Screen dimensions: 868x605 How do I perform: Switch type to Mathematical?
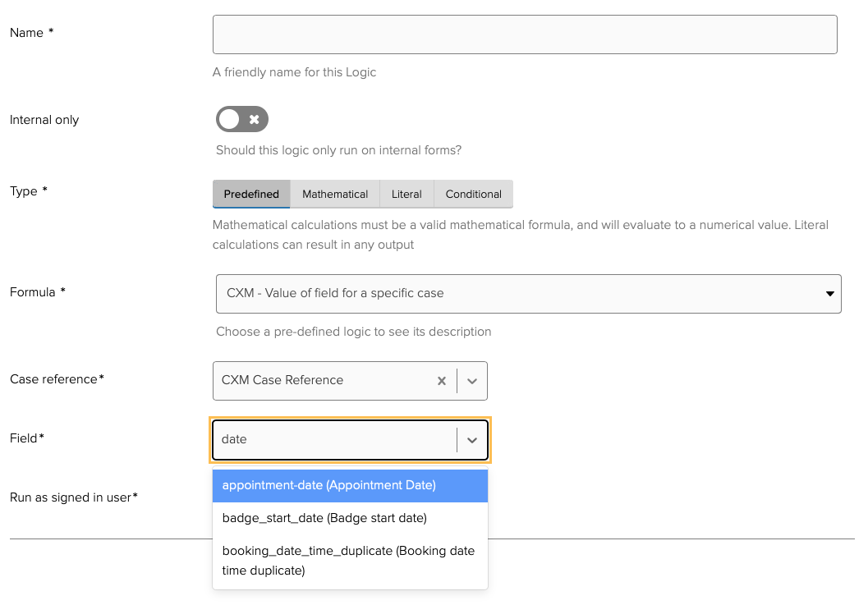coord(335,195)
